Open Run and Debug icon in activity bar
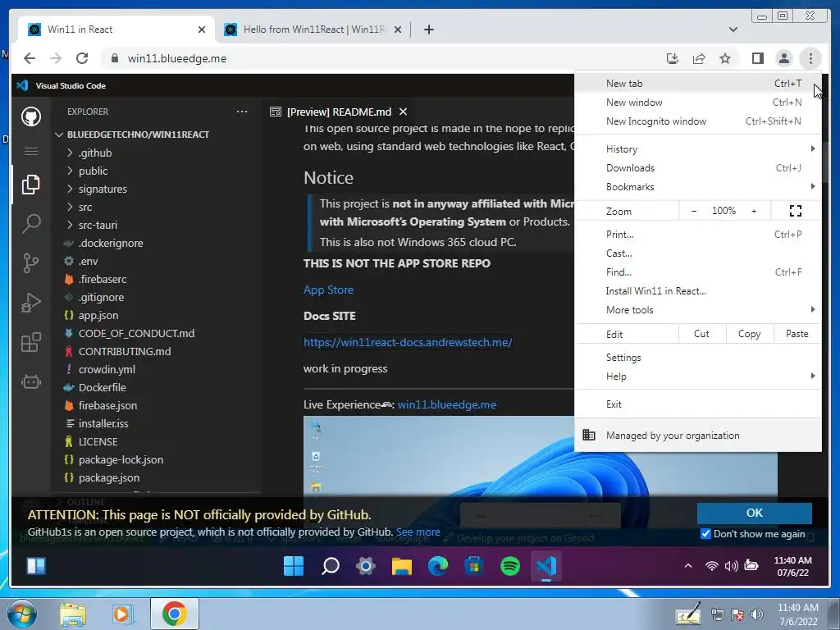840x630 pixels. click(x=31, y=303)
